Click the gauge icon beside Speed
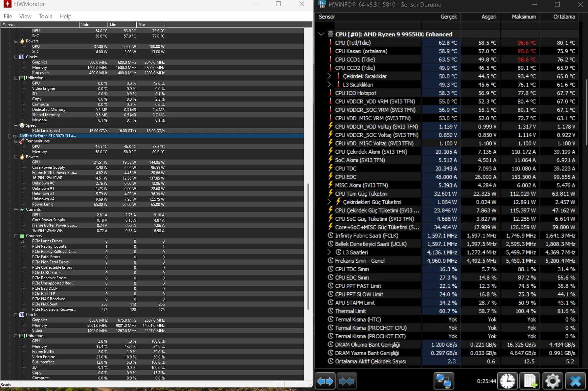 point(22,125)
